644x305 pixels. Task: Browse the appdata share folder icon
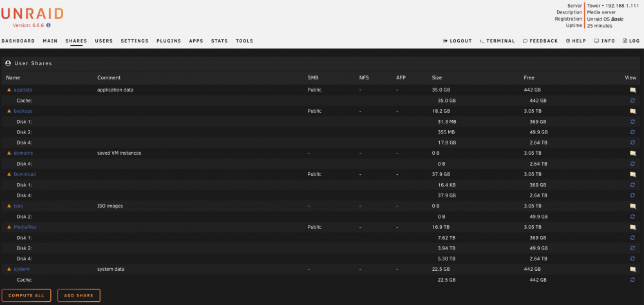pyautogui.click(x=632, y=90)
